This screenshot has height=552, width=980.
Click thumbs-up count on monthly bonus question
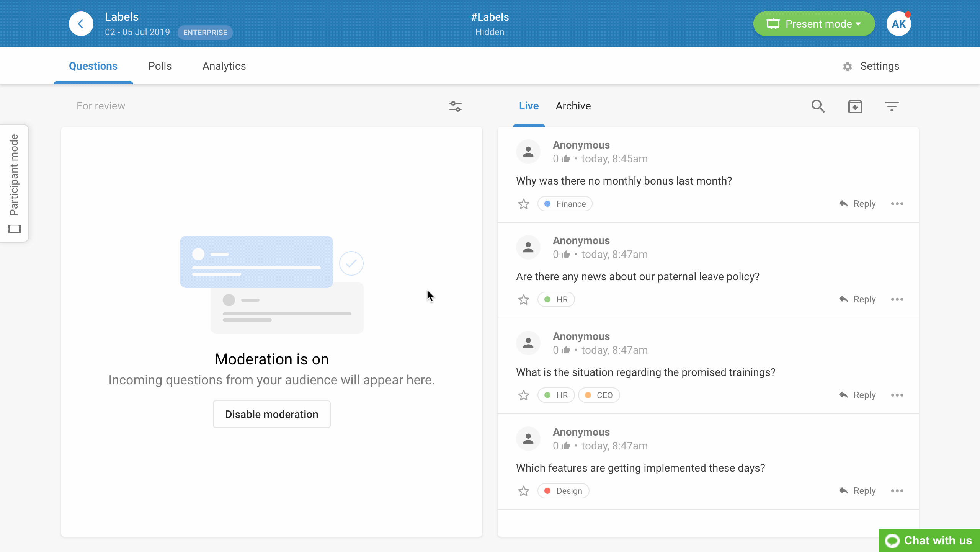(x=562, y=159)
